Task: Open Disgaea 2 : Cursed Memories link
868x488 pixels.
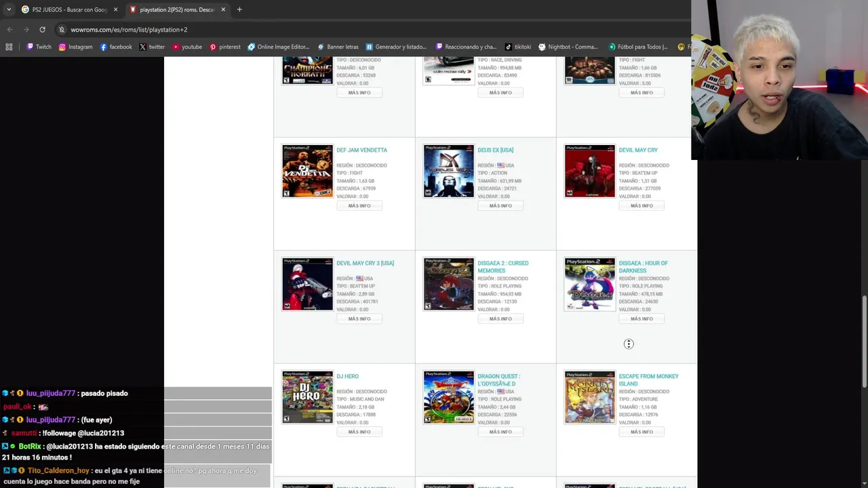Action: [x=502, y=267]
